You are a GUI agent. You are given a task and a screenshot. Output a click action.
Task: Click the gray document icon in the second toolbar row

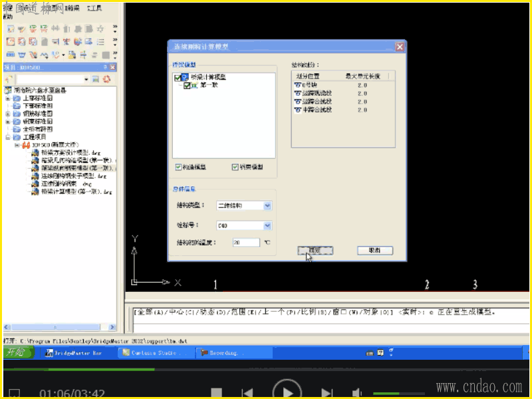coord(44,42)
